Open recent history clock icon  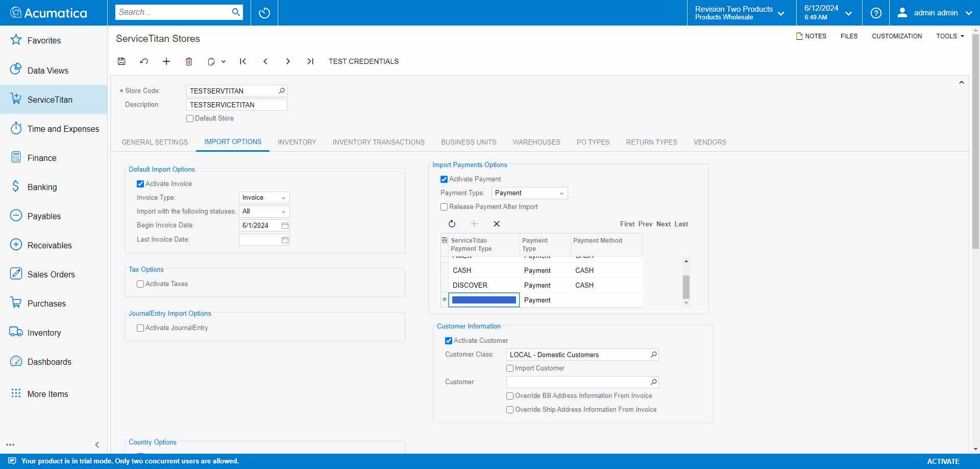click(264, 13)
